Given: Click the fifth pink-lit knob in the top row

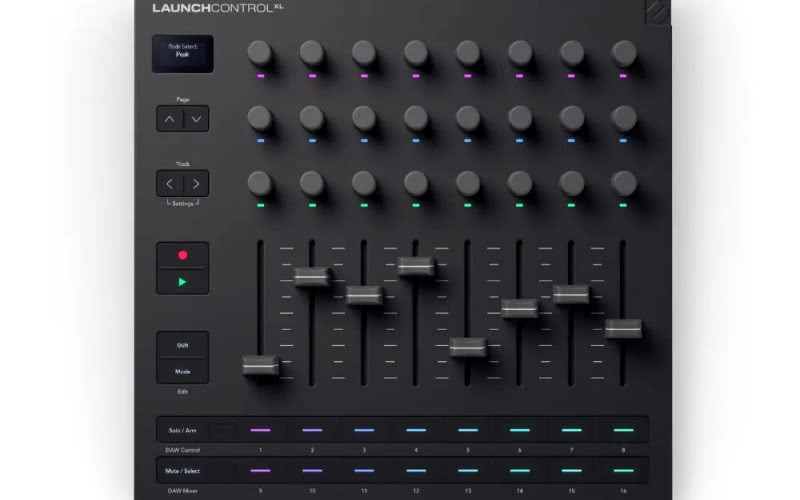Looking at the screenshot, I should 468,53.
